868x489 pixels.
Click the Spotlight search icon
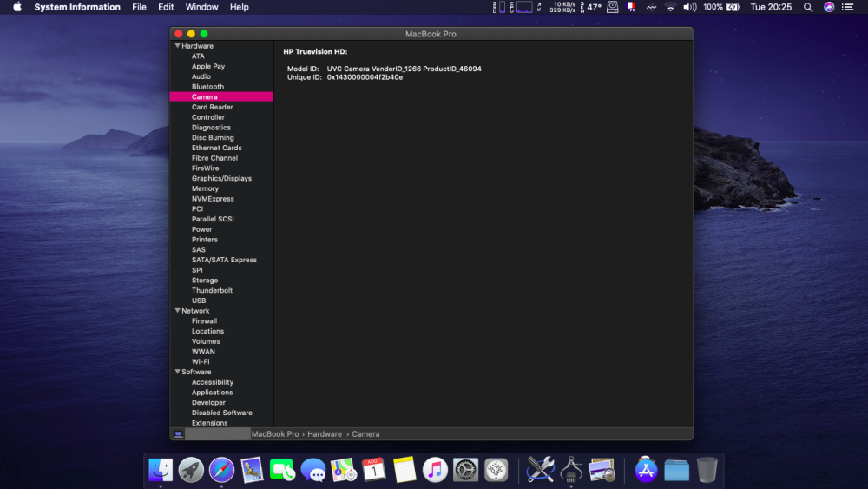808,7
